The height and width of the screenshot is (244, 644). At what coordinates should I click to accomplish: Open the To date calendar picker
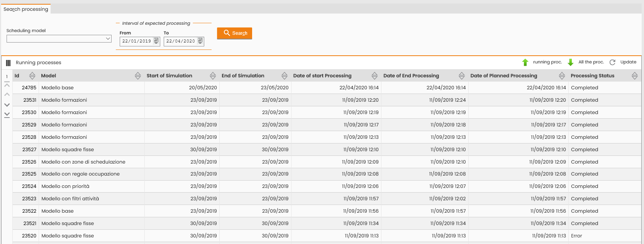200,41
